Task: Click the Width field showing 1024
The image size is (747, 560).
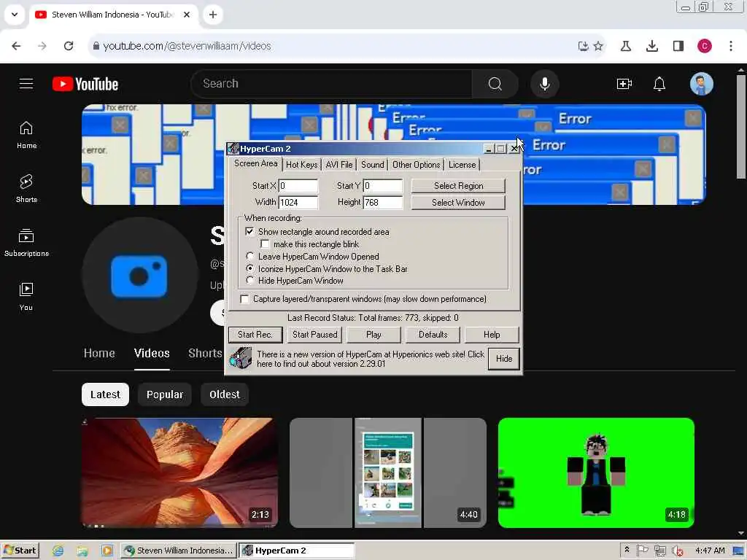Action: click(298, 203)
